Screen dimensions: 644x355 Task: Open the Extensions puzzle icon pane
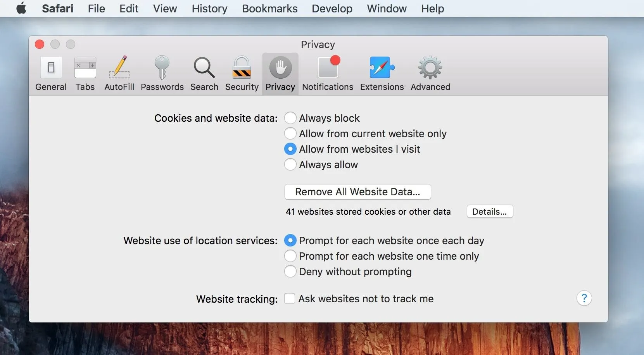382,74
